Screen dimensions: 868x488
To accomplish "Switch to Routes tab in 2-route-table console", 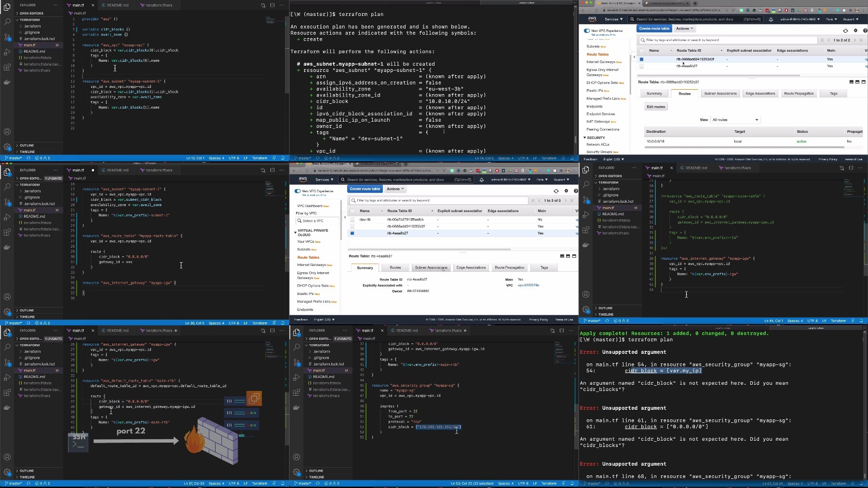I will pyautogui.click(x=684, y=94).
